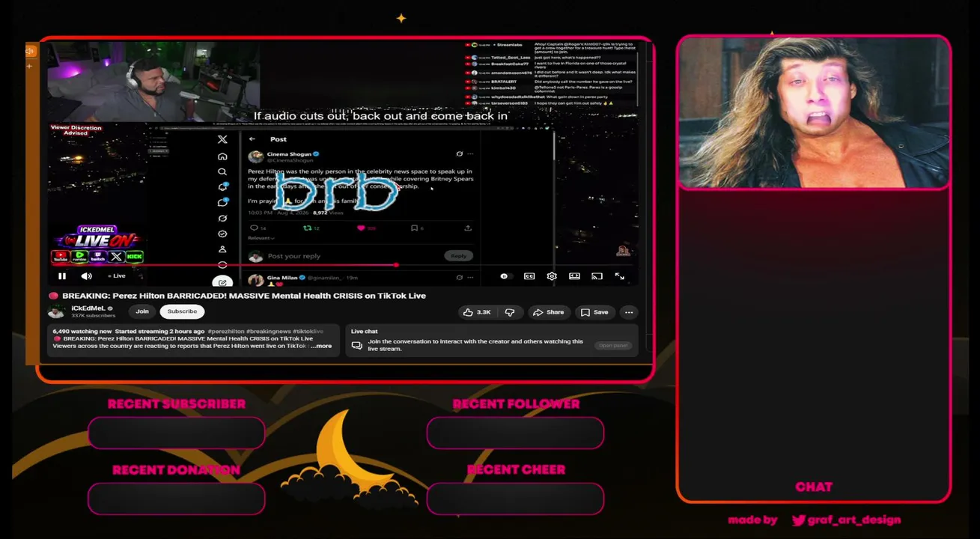Go to X Home icon

coord(222,156)
